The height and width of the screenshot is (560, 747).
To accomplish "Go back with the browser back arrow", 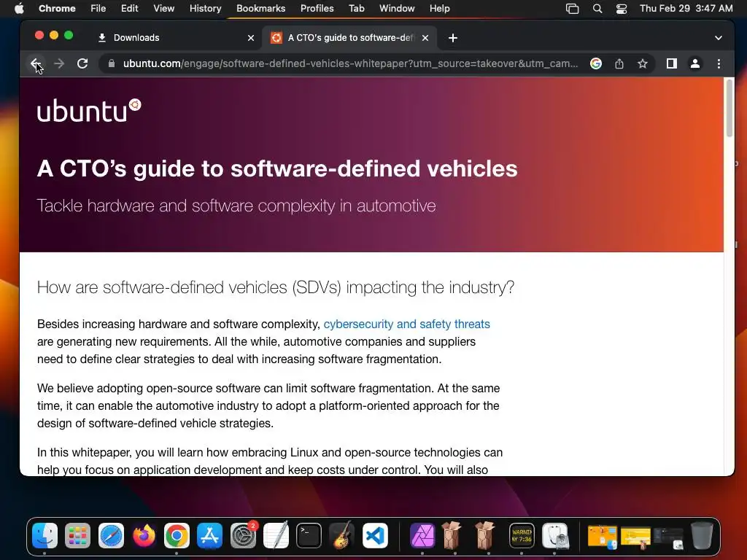I will [35, 63].
